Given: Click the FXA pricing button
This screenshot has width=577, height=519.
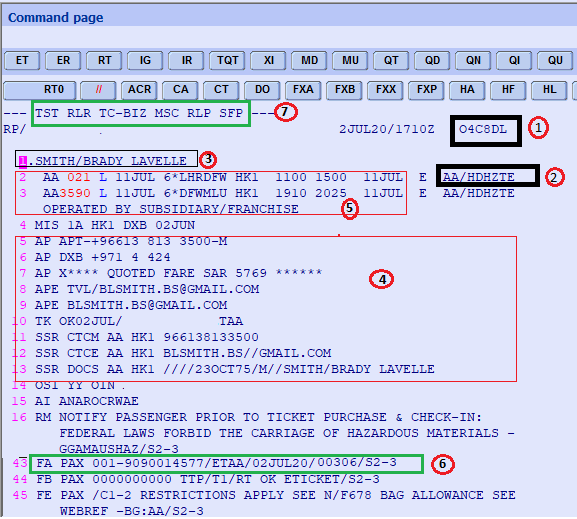Looking at the screenshot, I should pyautogui.click(x=303, y=90).
